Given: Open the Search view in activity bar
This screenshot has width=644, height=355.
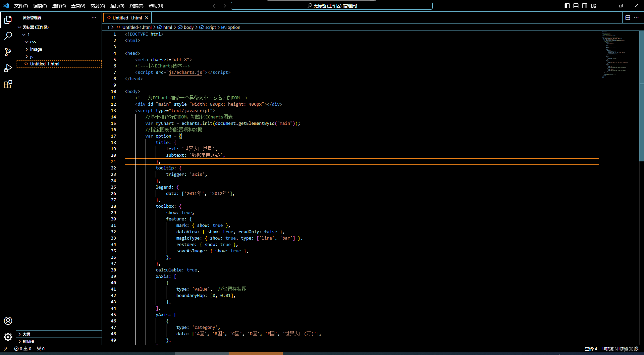Looking at the screenshot, I should 8,36.
